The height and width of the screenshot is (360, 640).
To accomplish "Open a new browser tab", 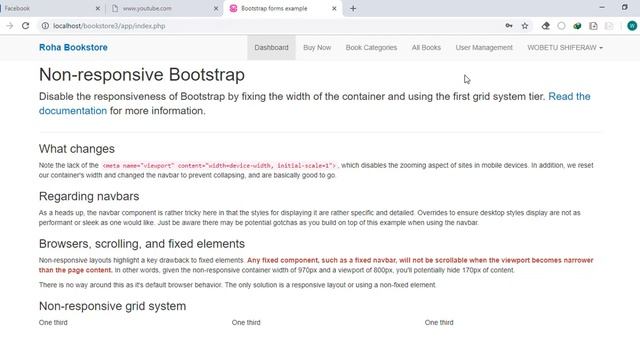I will (353, 8).
